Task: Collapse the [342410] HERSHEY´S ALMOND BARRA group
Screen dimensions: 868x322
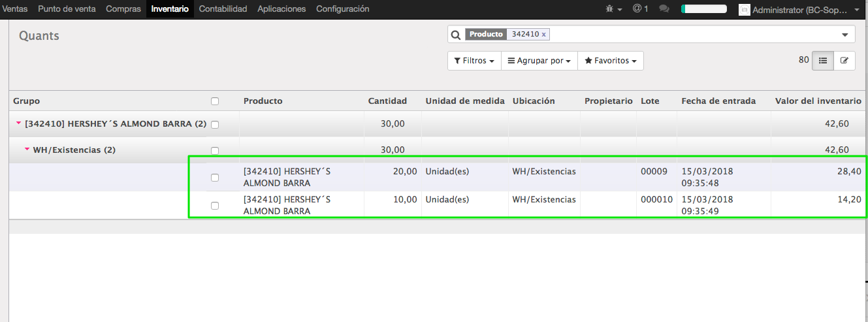Action: [x=18, y=124]
